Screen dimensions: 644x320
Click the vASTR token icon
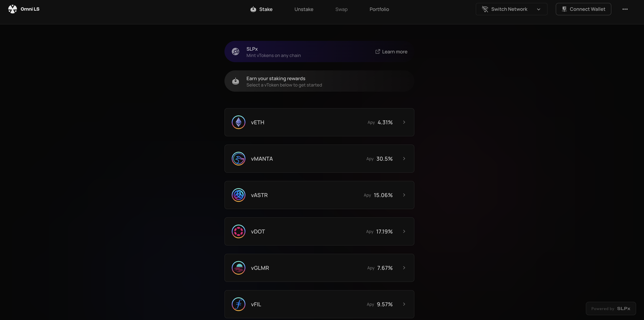point(238,195)
